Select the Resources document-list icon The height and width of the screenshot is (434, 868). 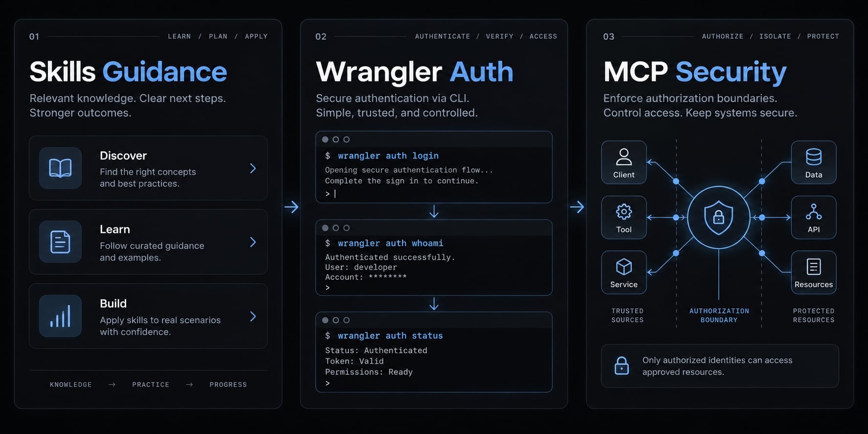(x=814, y=267)
